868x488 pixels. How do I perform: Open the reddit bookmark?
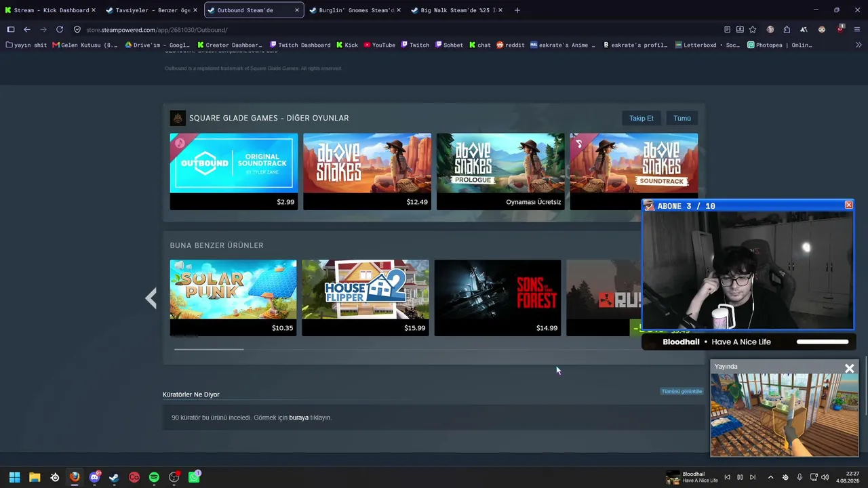510,45
